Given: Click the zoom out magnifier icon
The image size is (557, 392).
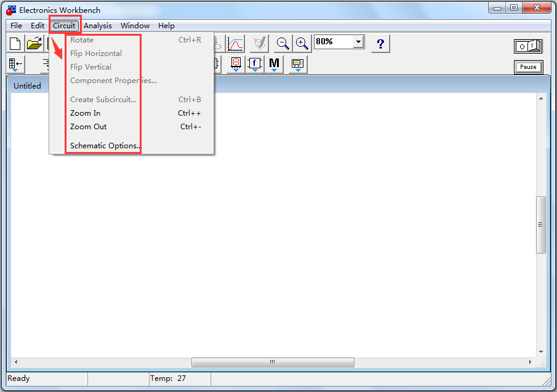Looking at the screenshot, I should [x=283, y=44].
